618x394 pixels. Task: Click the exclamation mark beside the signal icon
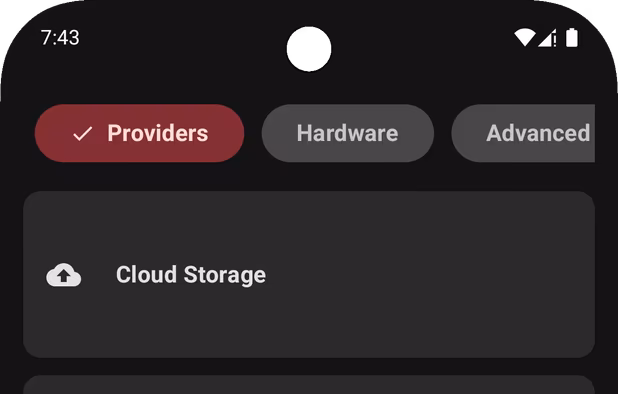(x=555, y=40)
